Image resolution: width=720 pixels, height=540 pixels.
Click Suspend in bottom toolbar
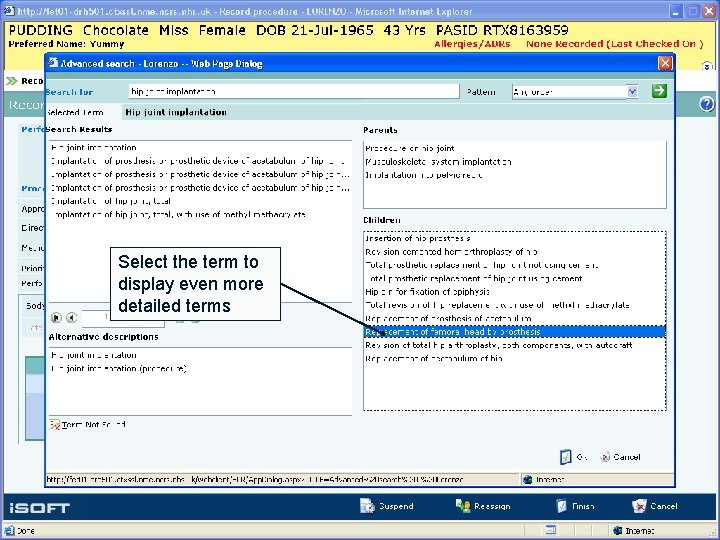tap(387, 506)
